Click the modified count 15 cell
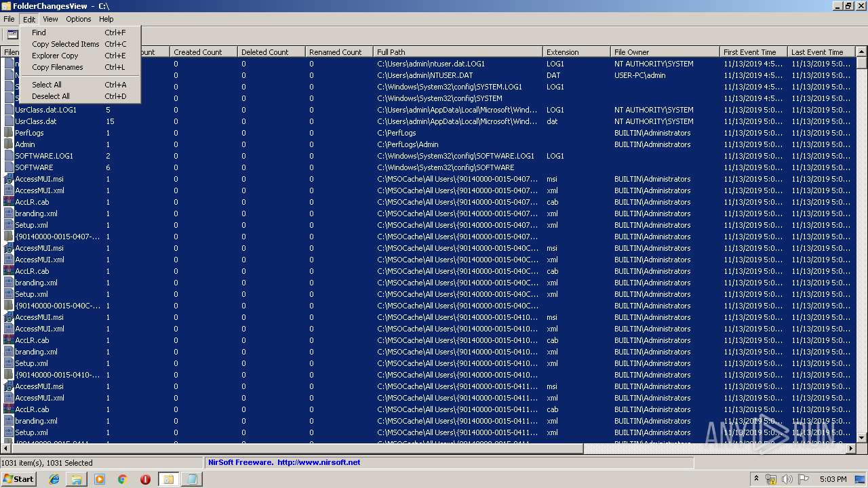Viewport: 868px width, 488px height. tap(110, 121)
